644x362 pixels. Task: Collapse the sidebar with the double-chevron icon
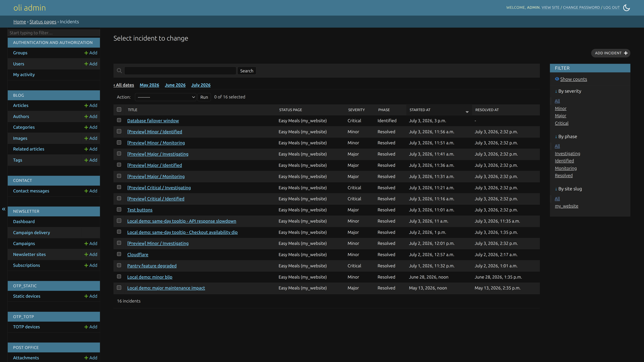pos(4,209)
